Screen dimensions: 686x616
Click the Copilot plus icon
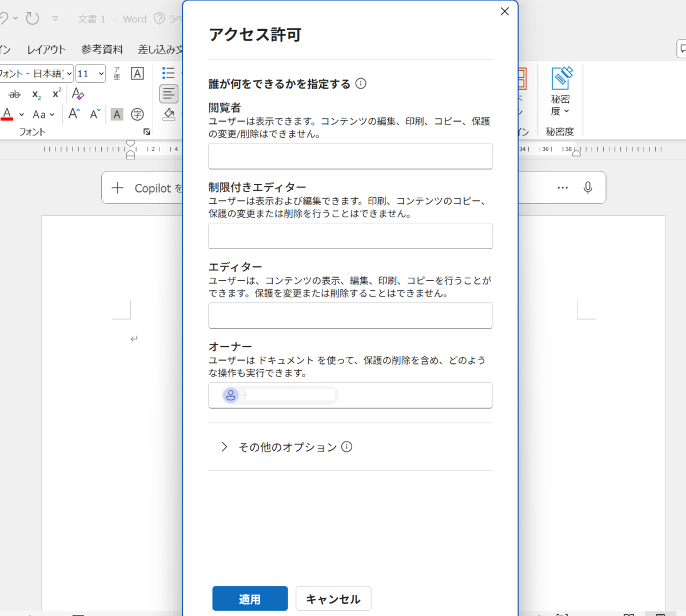pos(117,188)
